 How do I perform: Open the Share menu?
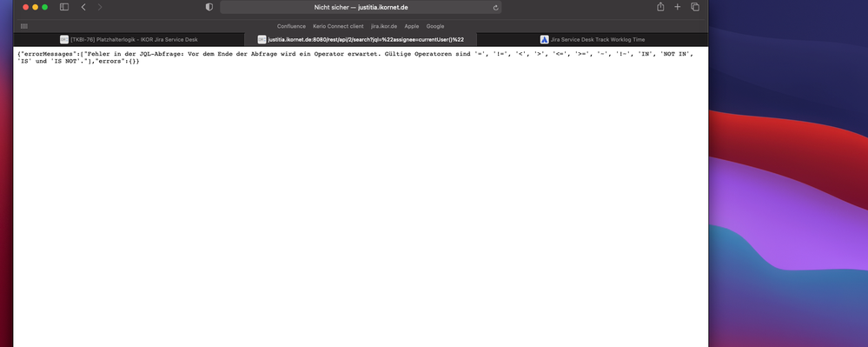click(660, 7)
